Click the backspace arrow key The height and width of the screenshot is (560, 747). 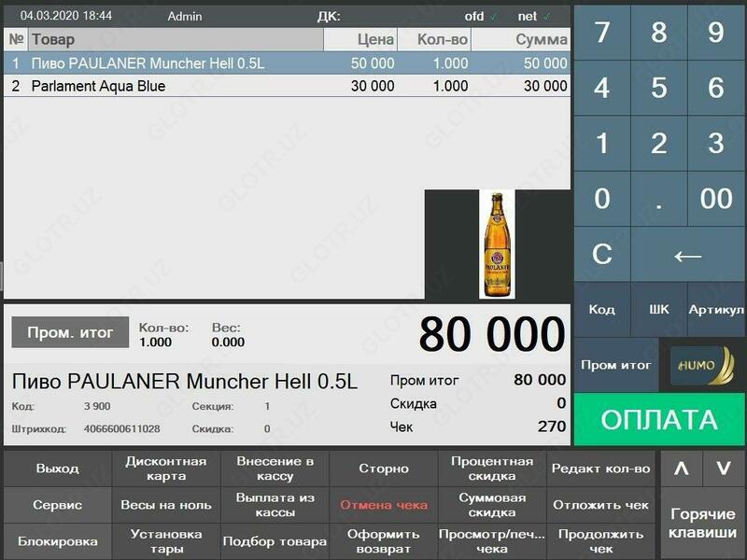tap(687, 255)
